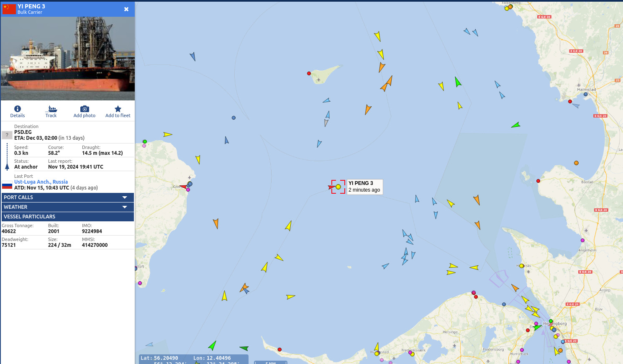Click blue circle marker in open water northwest
Viewport: 623px width, 364px height.
pyautogui.click(x=233, y=118)
